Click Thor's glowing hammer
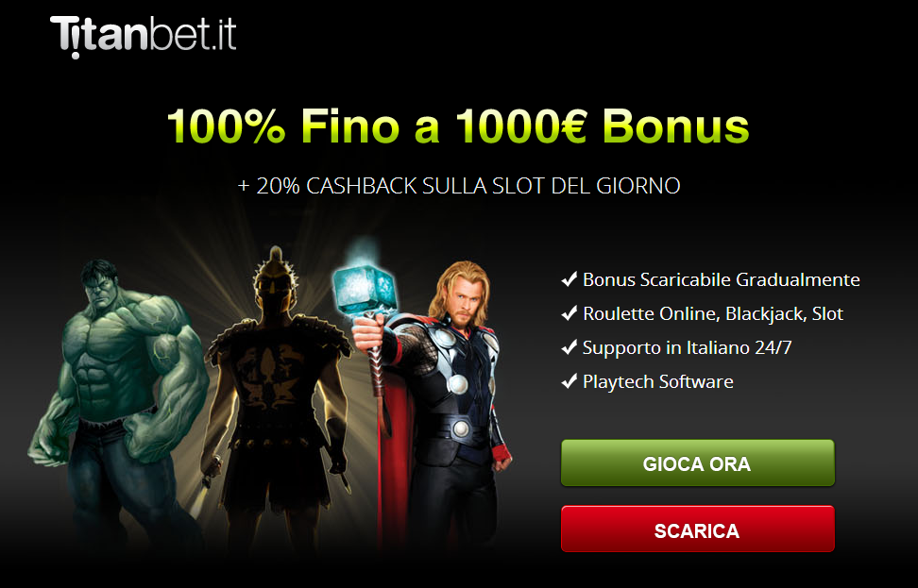 [x=365, y=287]
